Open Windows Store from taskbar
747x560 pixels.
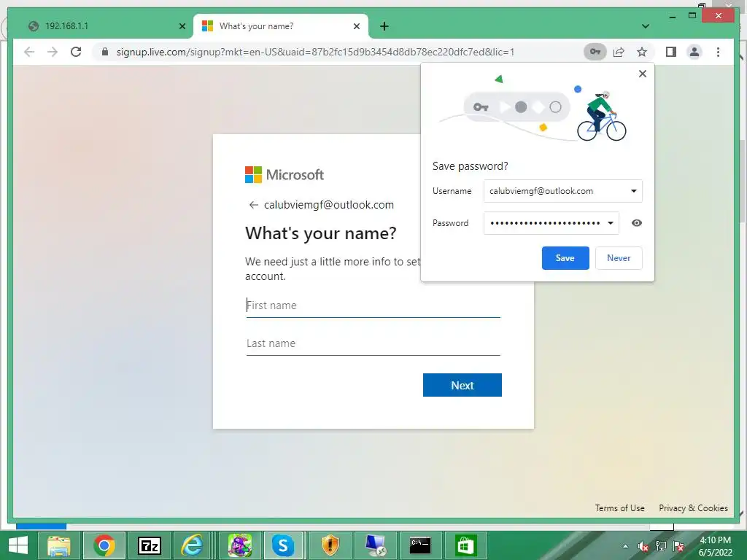(x=465, y=545)
